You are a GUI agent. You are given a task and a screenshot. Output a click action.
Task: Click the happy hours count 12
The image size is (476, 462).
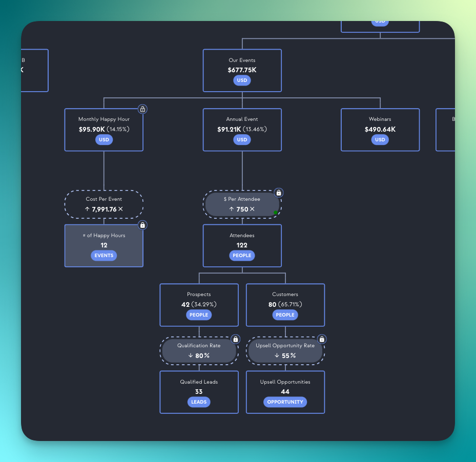(x=104, y=245)
